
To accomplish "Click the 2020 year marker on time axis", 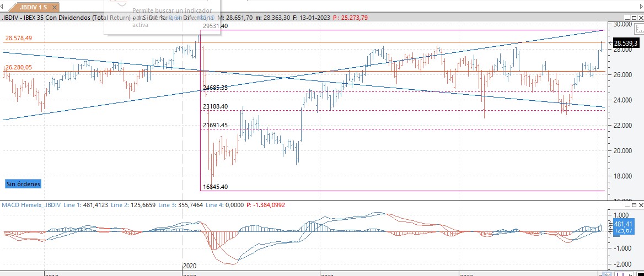I will (x=189, y=266).
